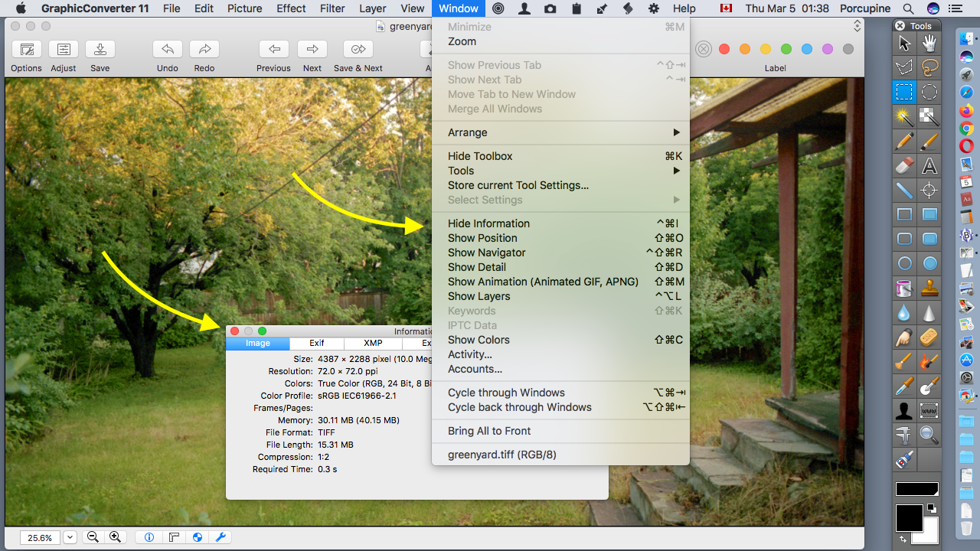Select the line drawing tool

click(904, 191)
